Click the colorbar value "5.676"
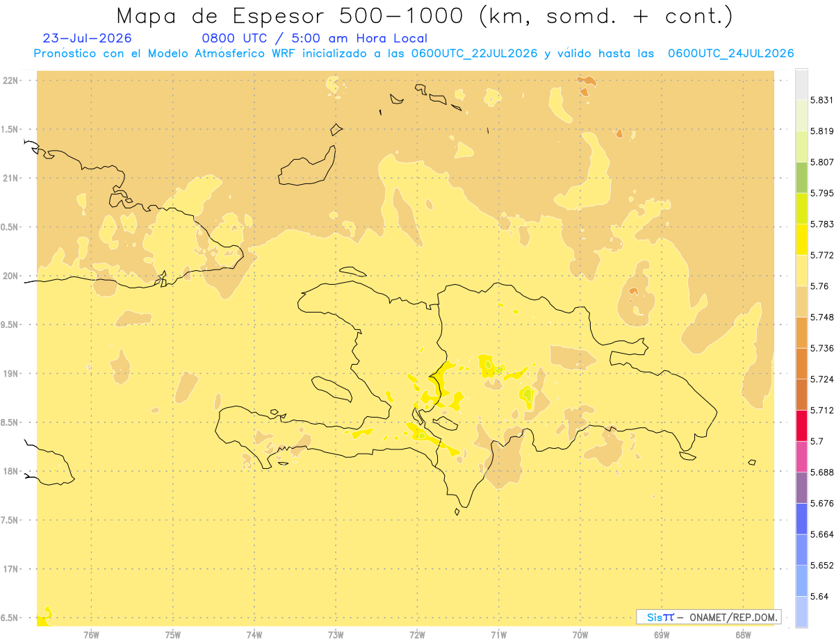The image size is (834, 644). point(822,503)
